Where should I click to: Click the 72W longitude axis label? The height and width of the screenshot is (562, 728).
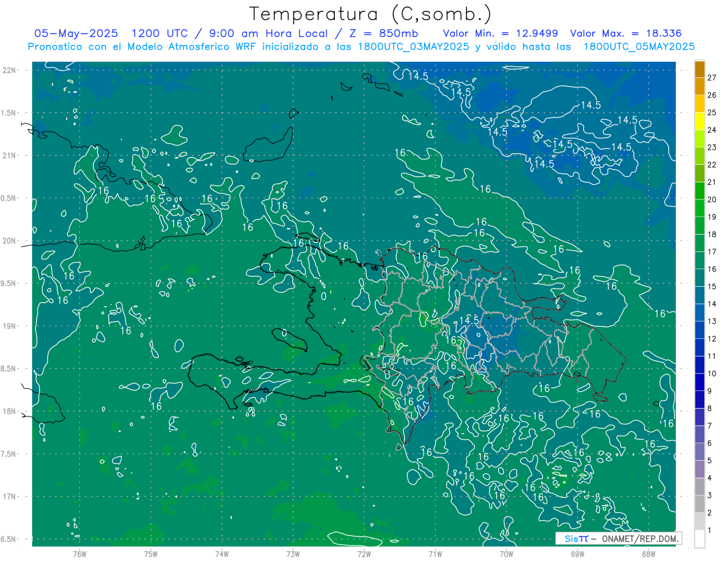point(364,554)
